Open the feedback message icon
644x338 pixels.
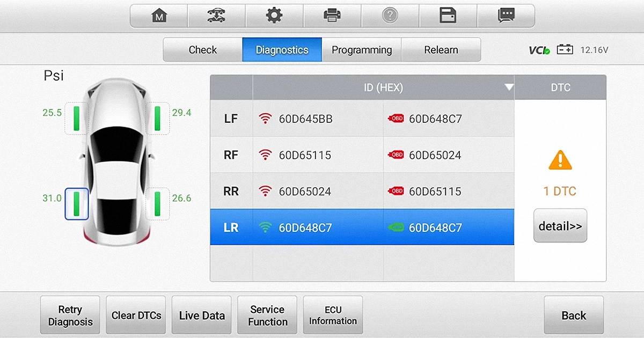[506, 16]
